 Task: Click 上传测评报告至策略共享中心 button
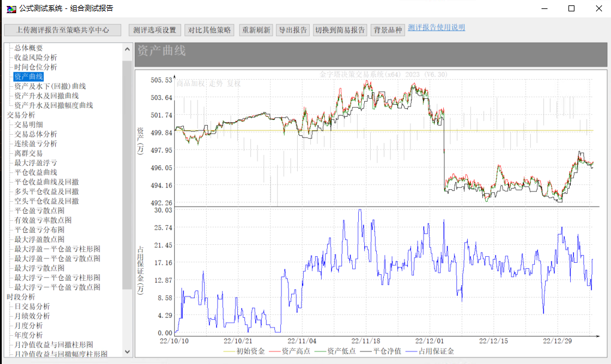(63, 30)
